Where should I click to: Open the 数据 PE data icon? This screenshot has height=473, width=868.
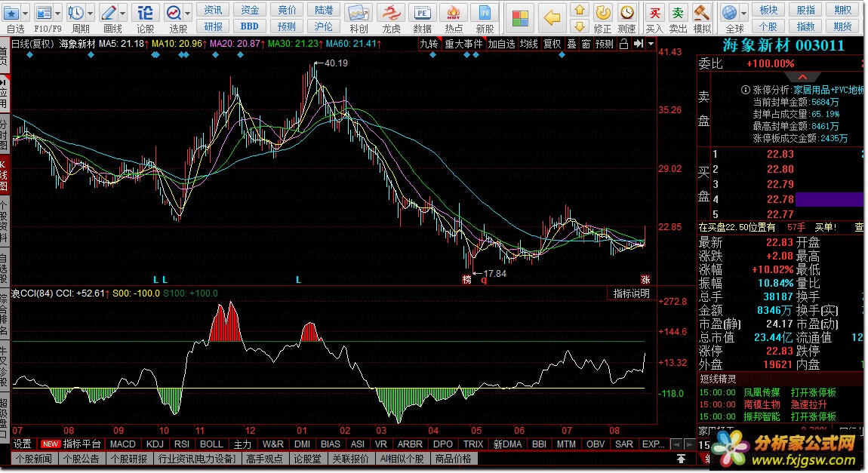(x=423, y=13)
